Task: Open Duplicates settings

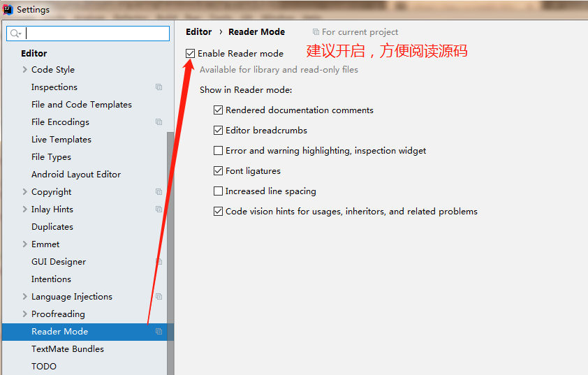Action: point(52,227)
